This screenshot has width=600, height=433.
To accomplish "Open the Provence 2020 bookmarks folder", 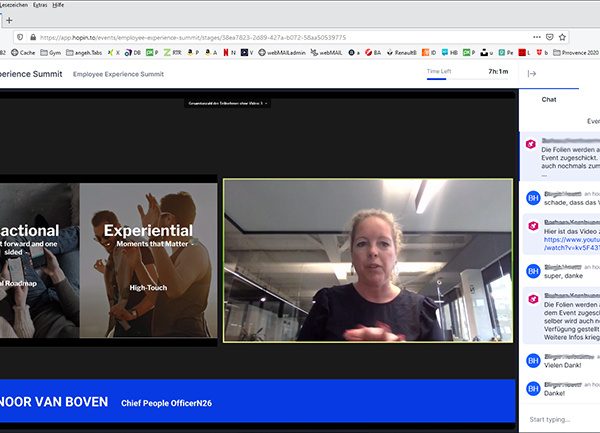I will (576, 52).
